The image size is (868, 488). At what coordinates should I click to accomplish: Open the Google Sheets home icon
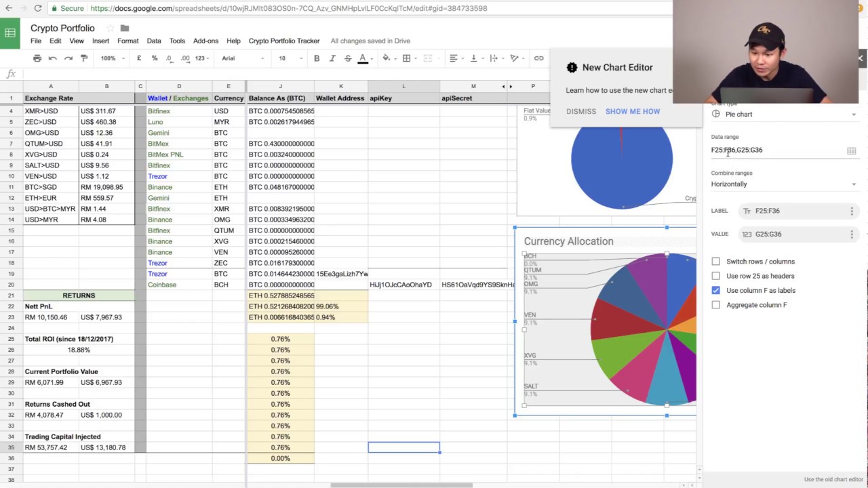(x=10, y=33)
